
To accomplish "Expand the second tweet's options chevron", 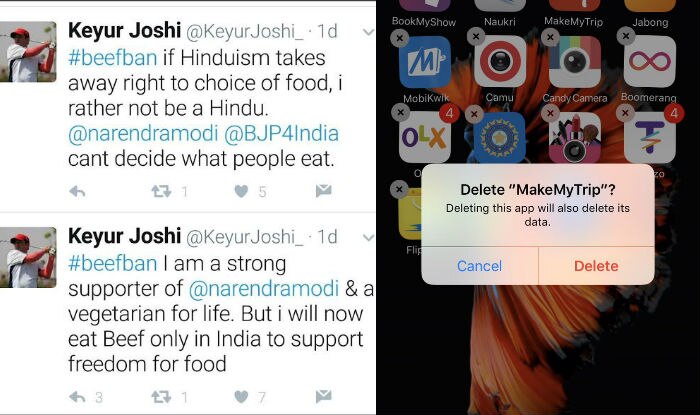I will tap(368, 237).
